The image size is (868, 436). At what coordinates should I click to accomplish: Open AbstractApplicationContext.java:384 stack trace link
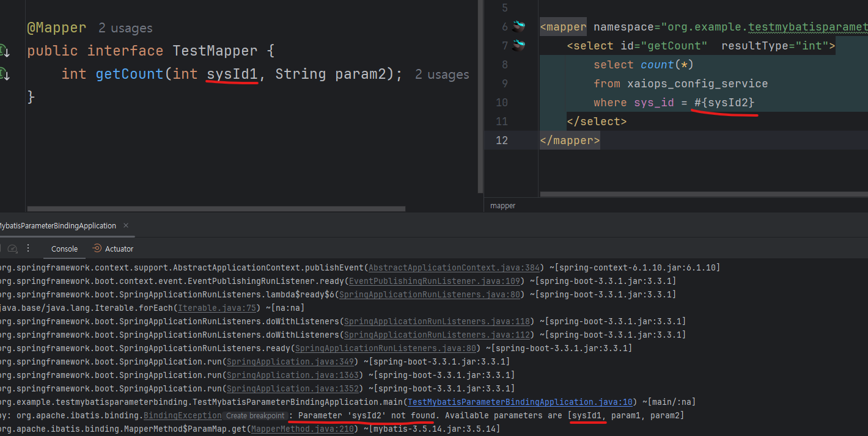tap(454, 267)
